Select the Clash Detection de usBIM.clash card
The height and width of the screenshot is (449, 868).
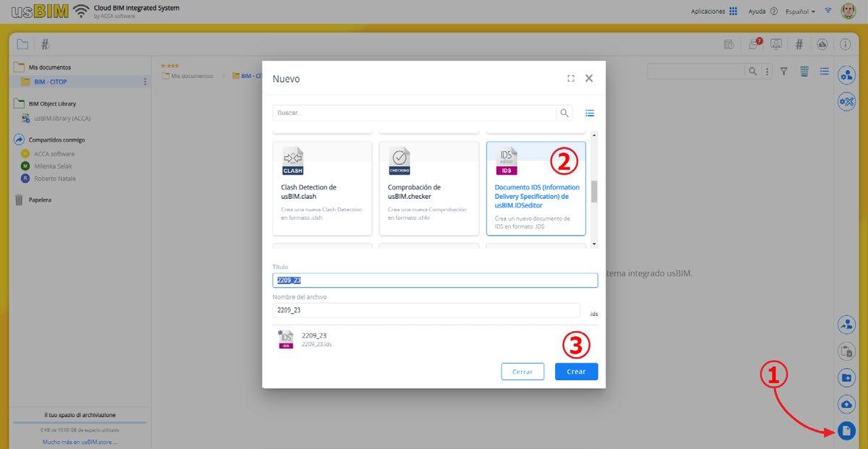coord(322,188)
